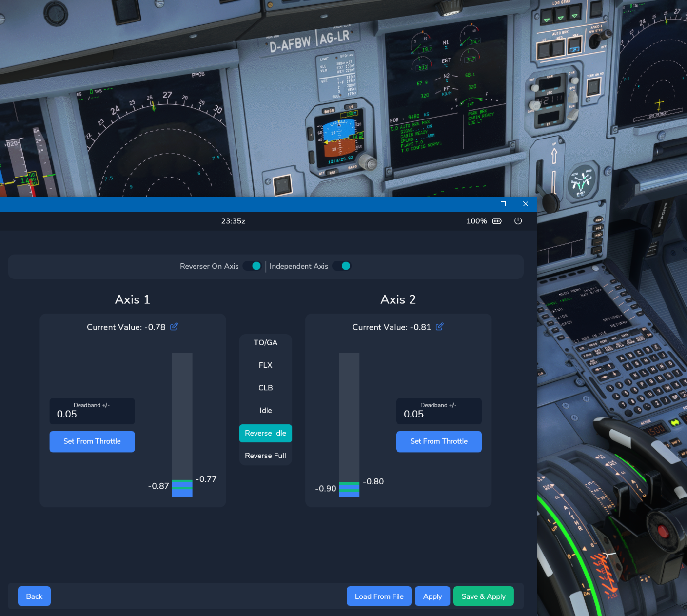
Task: Switch to the Reverse Full detent
Action: [265, 455]
